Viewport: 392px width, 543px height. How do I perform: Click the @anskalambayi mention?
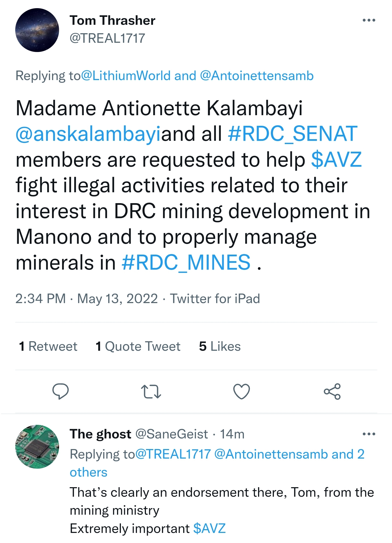pos(88,134)
